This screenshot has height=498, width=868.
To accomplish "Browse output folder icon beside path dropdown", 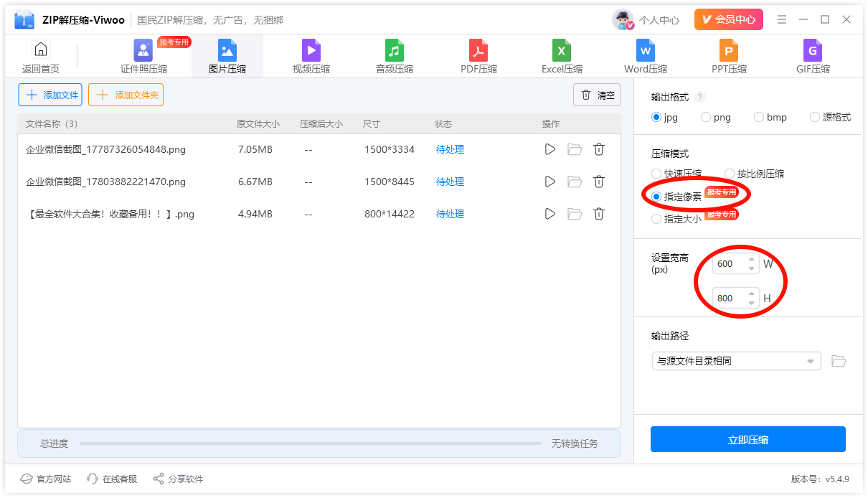I will 839,361.
